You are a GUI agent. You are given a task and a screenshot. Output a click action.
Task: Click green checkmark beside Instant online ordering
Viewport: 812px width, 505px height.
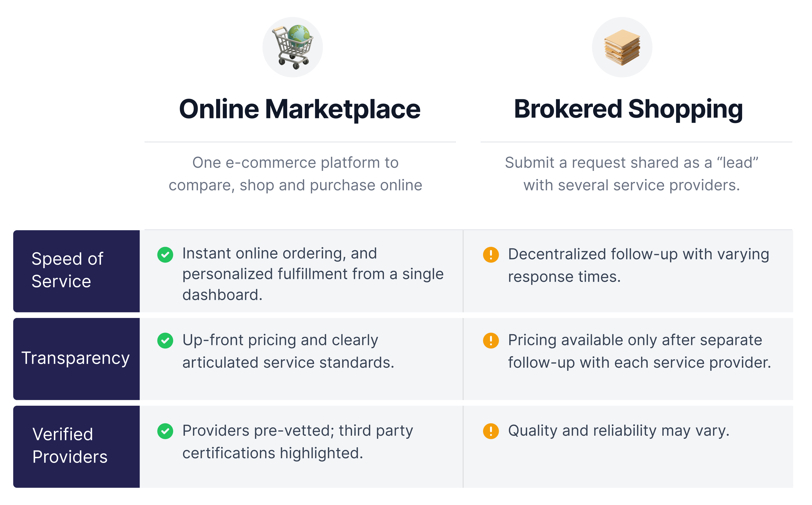[165, 255]
